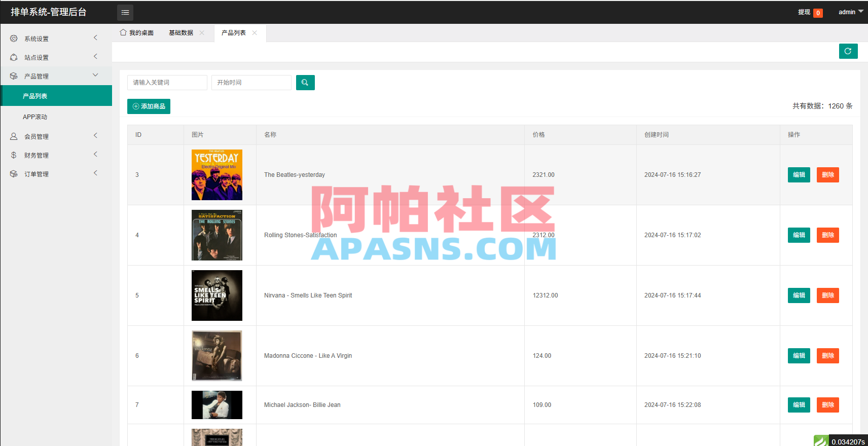
Task: Edit The Beatles-yesterday product
Action: (x=799, y=175)
